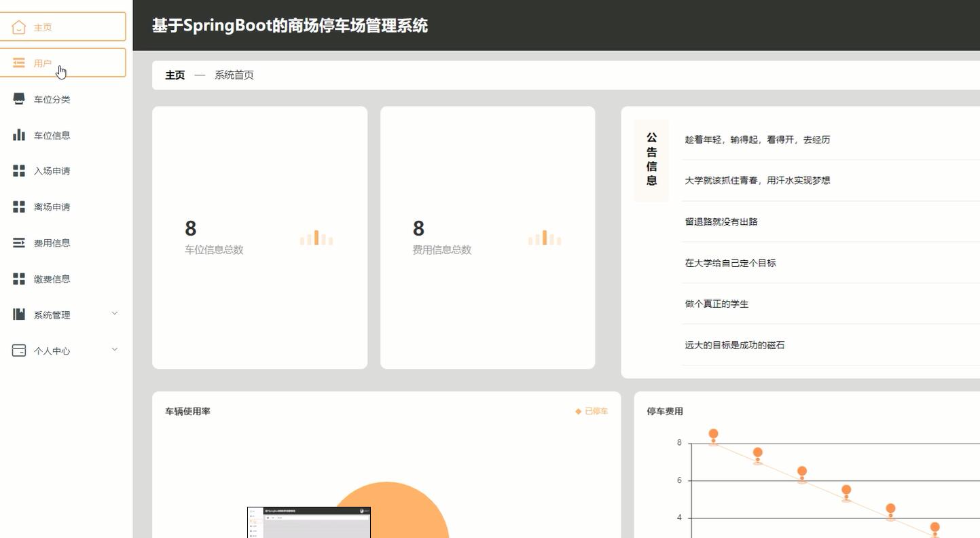This screenshot has height=538, width=980.
Task: Select the 主页 home icon in sidebar
Action: (18, 26)
